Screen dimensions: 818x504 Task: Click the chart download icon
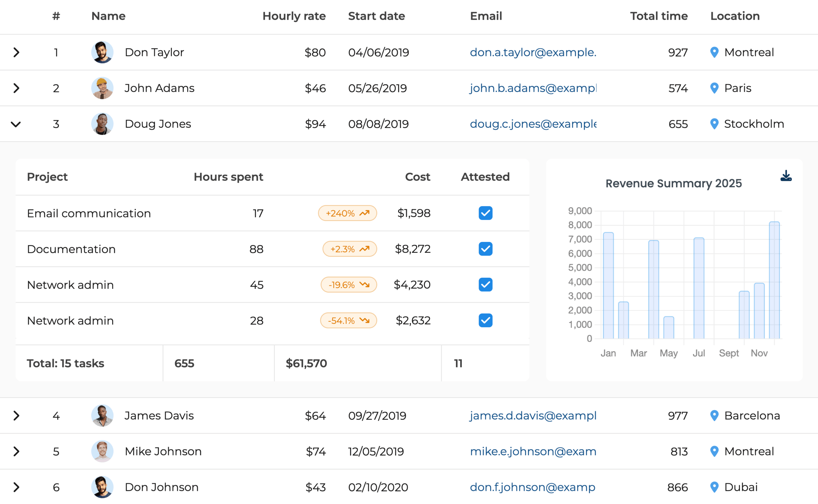(x=786, y=176)
